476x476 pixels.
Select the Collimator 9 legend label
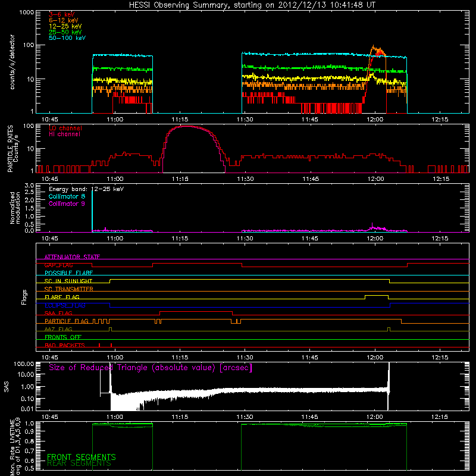click(67, 203)
